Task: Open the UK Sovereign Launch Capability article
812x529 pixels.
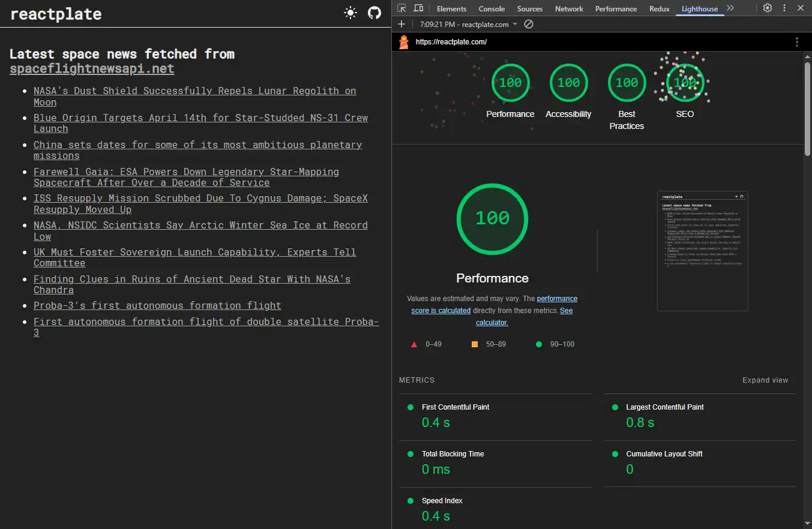Action: 194,257
